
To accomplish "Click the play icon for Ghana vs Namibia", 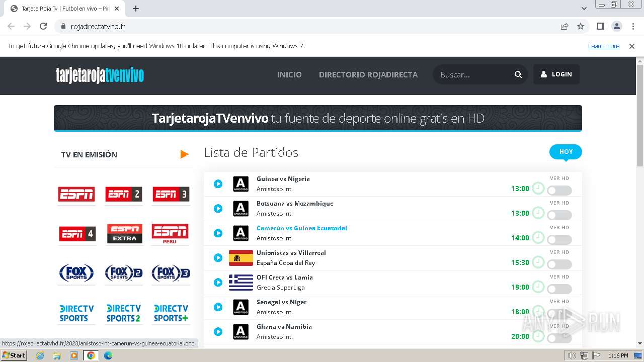I will pyautogui.click(x=218, y=332).
